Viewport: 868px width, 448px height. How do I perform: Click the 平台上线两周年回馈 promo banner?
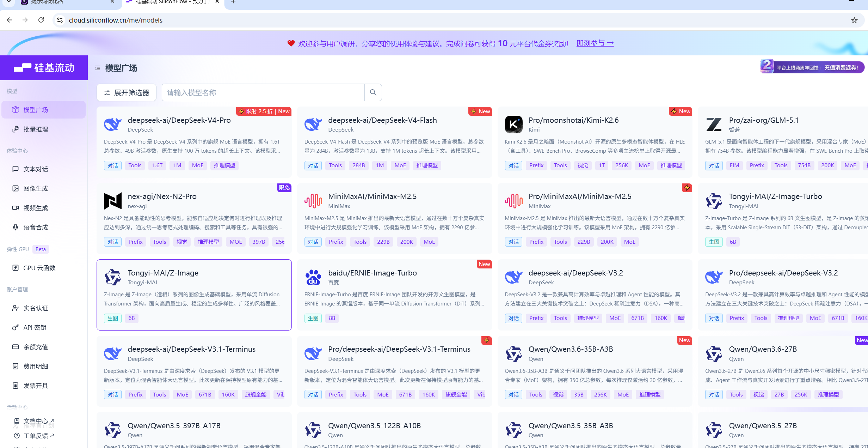pos(812,67)
